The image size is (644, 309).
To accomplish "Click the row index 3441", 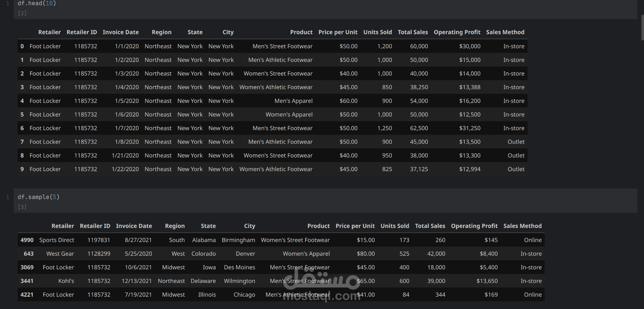I will (x=27, y=281).
